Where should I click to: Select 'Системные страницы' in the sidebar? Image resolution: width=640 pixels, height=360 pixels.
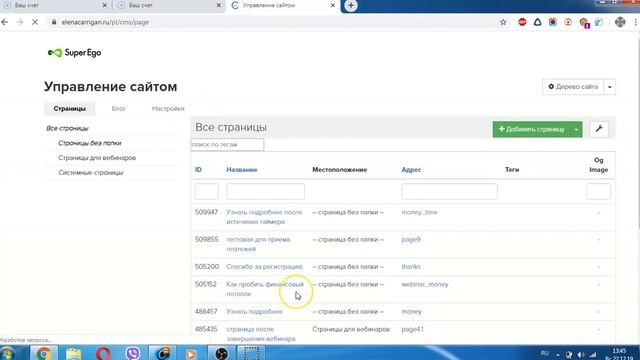pos(91,173)
